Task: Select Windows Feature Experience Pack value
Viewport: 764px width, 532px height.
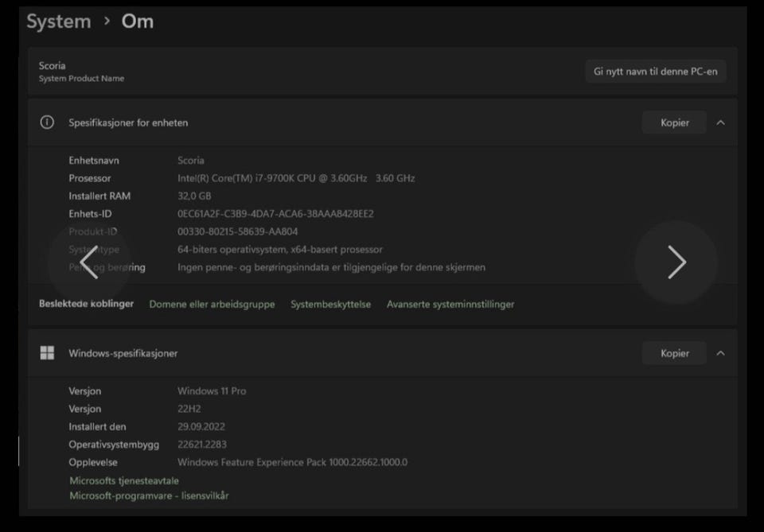Action: (x=292, y=462)
